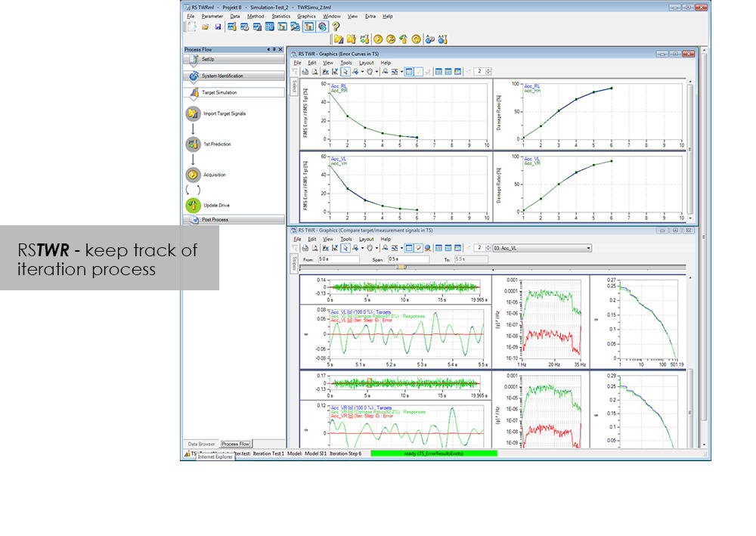Viewport: 756px width, 536px height.
Task: Expand the SetUp section in Process Flow
Action: tap(234, 59)
